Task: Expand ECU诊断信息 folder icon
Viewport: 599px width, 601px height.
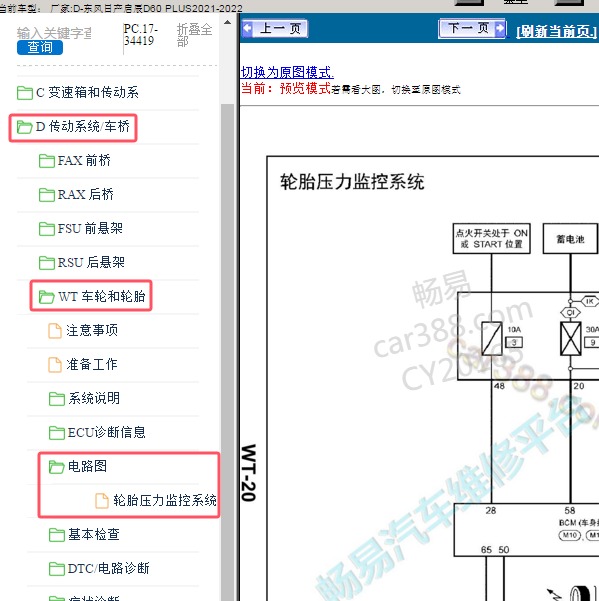Action: [x=57, y=433]
